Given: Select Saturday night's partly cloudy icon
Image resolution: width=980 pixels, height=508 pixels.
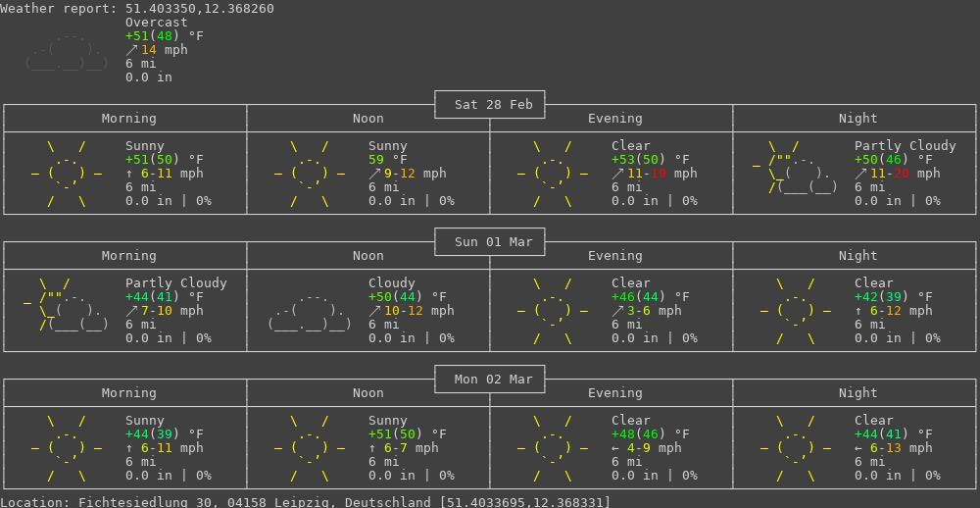Looking at the screenshot, I should pyautogui.click(x=796, y=174).
